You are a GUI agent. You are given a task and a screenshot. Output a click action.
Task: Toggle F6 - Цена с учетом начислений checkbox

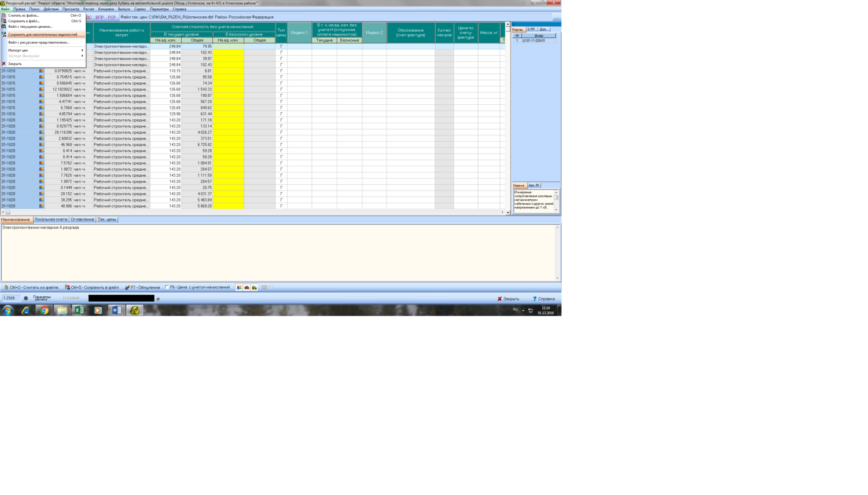167,287
